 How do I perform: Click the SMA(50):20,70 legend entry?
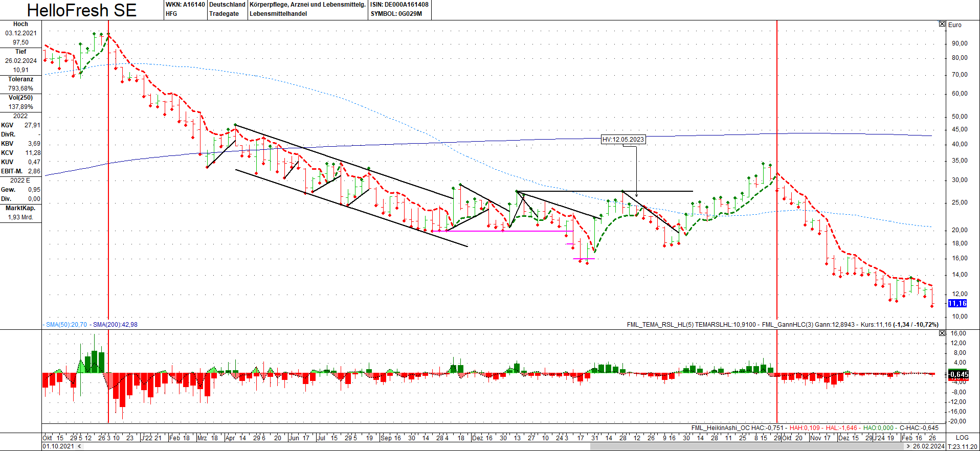coord(66,325)
